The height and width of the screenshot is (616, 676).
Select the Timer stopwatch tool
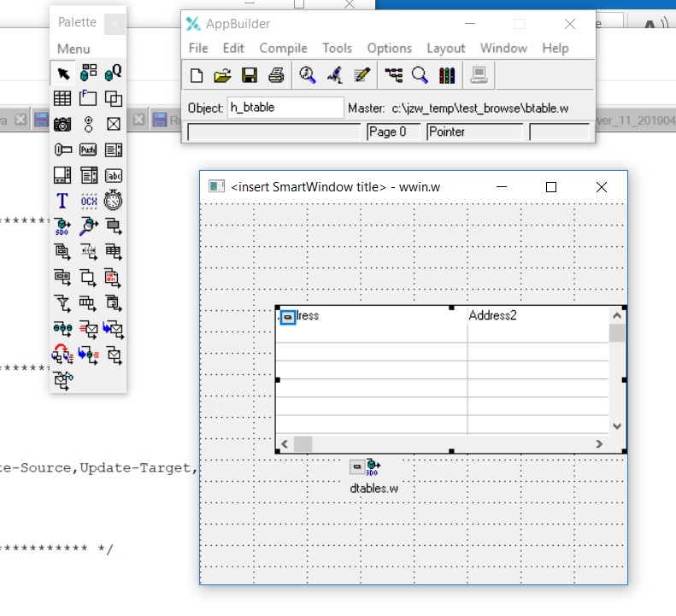coord(114,201)
